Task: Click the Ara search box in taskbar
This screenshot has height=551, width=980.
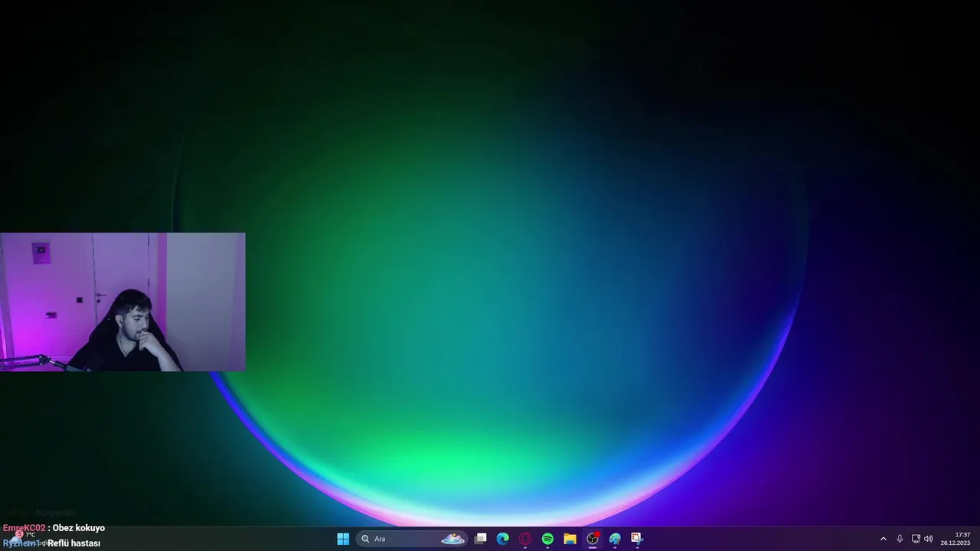Action: 412,539
